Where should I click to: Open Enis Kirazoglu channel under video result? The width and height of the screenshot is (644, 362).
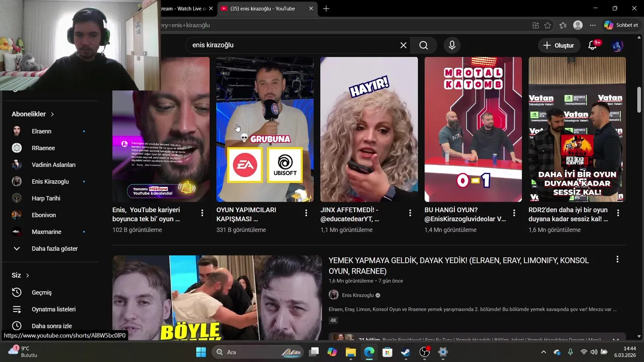(x=358, y=295)
